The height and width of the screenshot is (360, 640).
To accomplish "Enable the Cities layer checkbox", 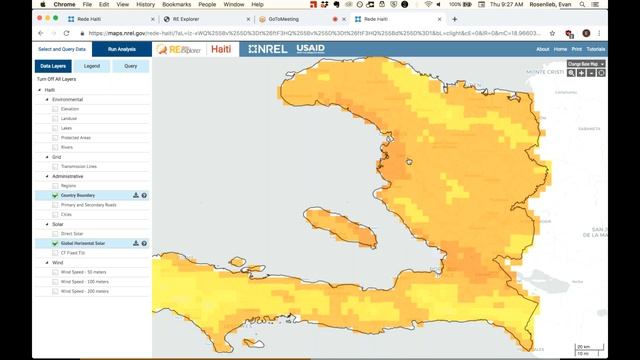I will tap(55, 214).
